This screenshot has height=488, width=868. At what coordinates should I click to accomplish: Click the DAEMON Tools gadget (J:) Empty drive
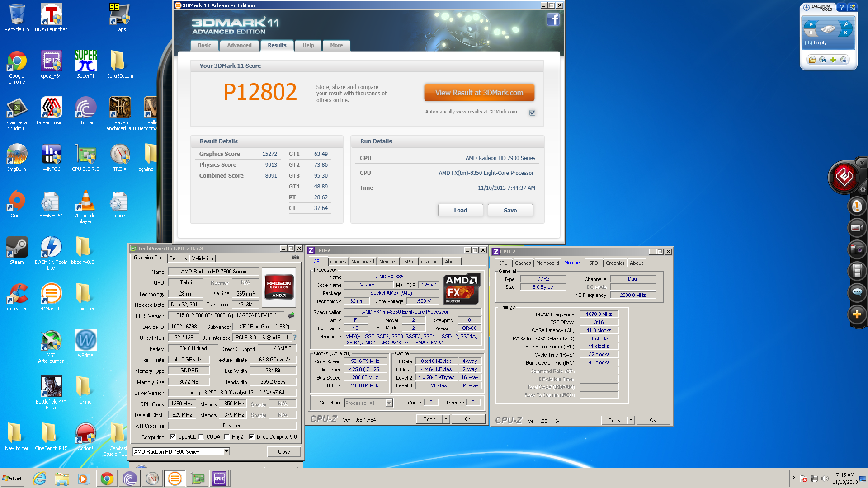828,33
